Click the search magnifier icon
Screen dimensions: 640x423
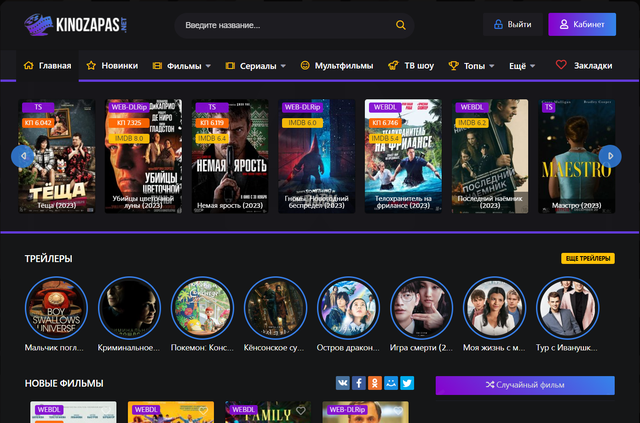tap(400, 25)
